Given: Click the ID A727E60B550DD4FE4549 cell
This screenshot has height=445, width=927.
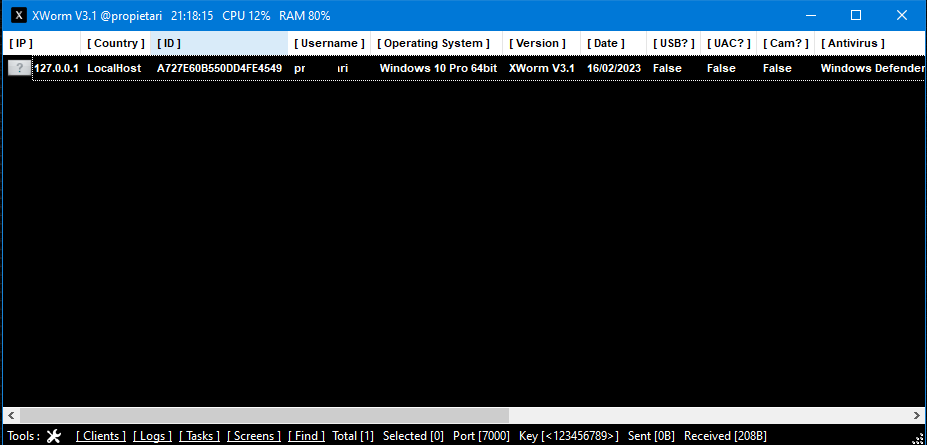Looking at the screenshot, I should point(219,69).
